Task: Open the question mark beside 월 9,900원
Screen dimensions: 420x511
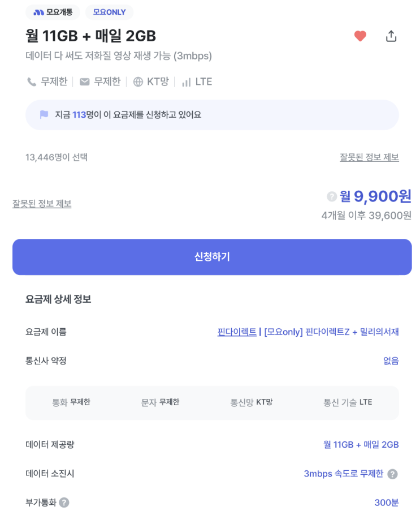Action: [x=332, y=196]
